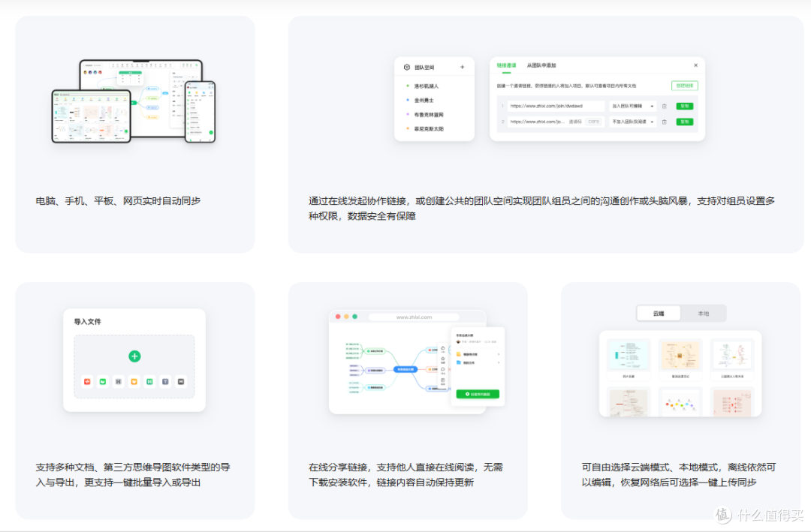Click the green 复制 button in row 1

685,106
